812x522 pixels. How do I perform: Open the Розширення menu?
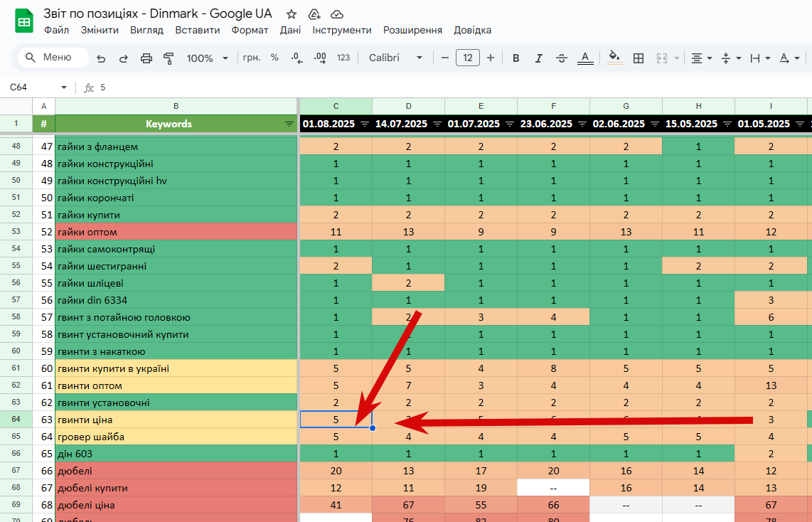click(412, 30)
